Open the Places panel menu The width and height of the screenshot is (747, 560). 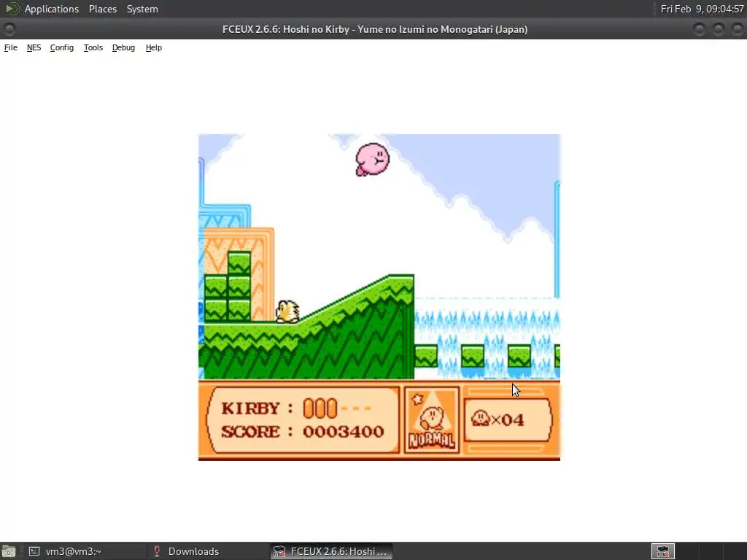pos(102,9)
